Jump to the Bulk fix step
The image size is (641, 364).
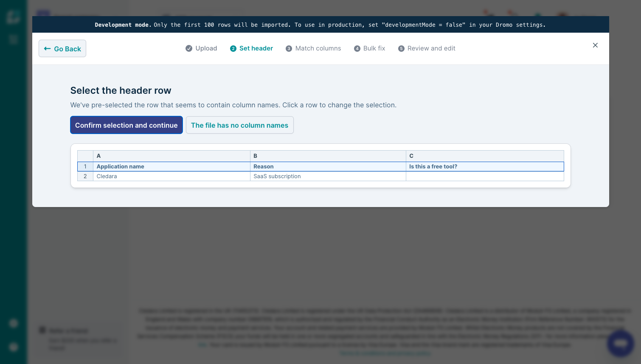[x=370, y=48]
